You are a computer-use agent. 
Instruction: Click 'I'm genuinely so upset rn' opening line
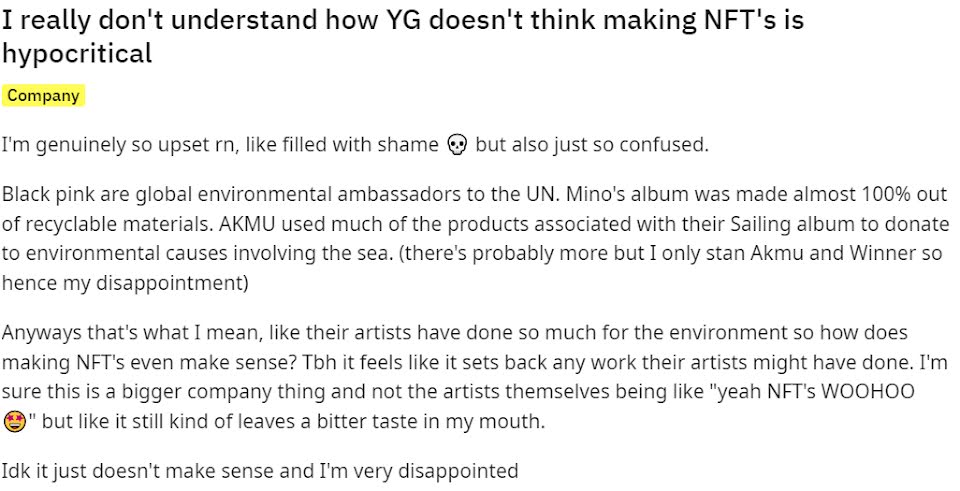tap(119, 146)
